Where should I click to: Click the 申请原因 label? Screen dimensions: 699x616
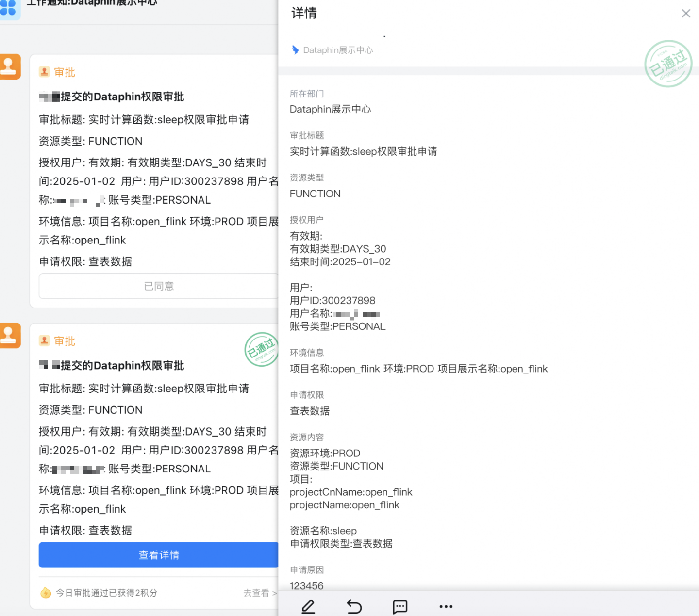pos(307,570)
